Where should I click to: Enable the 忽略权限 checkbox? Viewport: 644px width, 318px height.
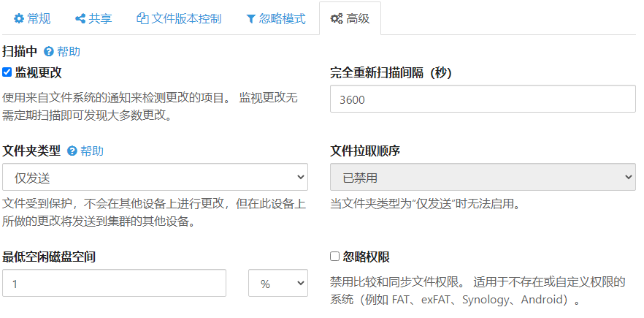pyautogui.click(x=335, y=257)
